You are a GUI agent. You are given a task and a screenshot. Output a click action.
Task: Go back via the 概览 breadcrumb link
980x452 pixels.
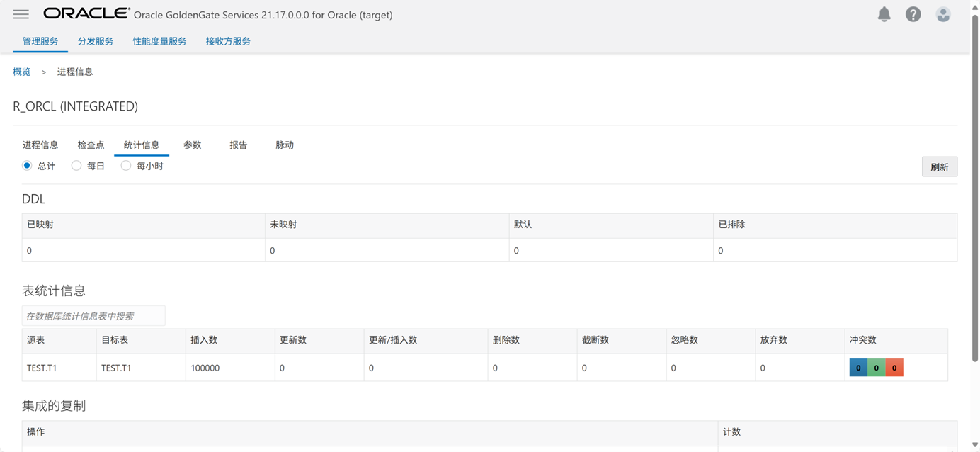[x=22, y=72]
